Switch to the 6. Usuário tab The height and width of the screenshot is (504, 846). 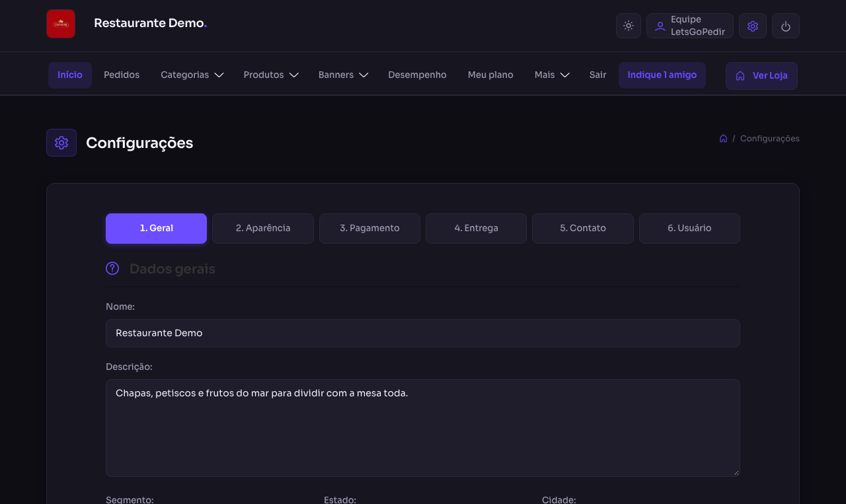(x=689, y=229)
